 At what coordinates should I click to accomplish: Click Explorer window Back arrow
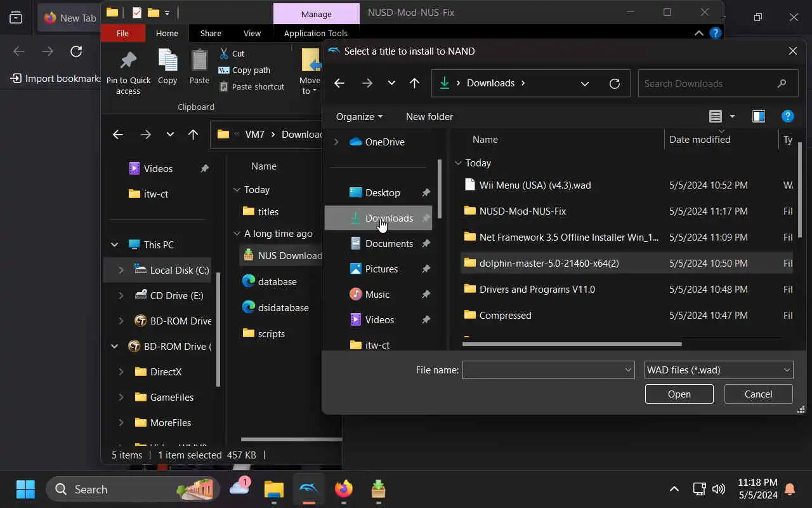point(117,134)
